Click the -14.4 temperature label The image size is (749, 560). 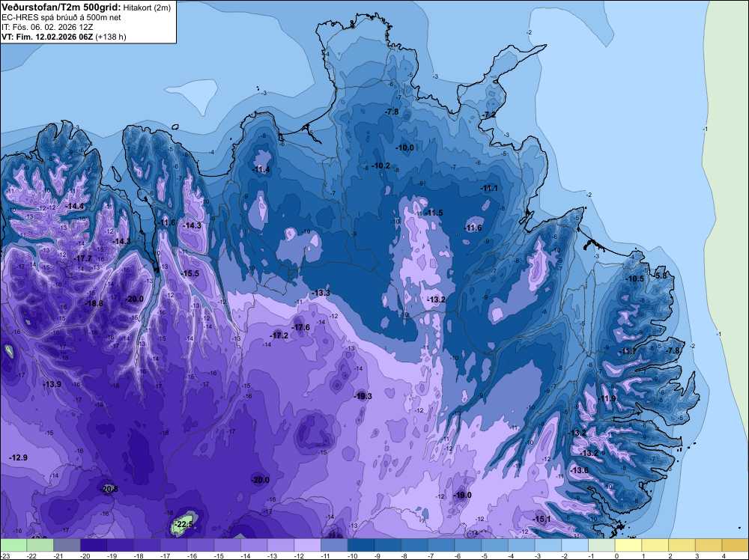(x=75, y=206)
